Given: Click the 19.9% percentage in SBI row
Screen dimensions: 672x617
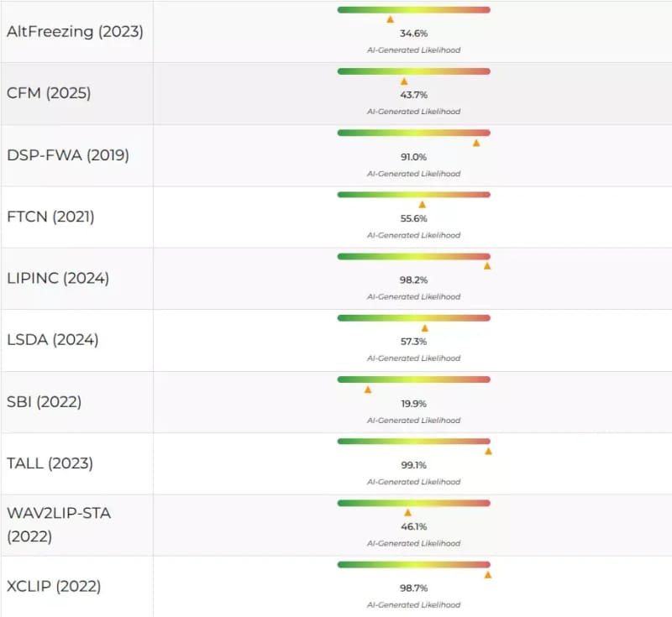Looking at the screenshot, I should pyautogui.click(x=413, y=404).
